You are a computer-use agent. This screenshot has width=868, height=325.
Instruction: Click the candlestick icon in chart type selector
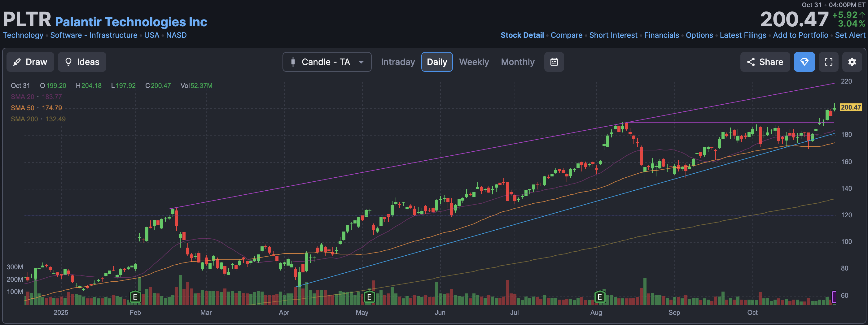point(293,62)
